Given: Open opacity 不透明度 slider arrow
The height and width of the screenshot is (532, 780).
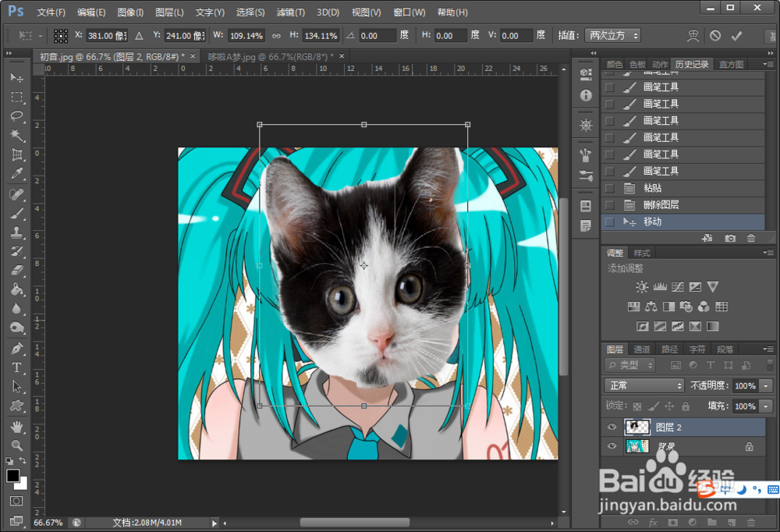Looking at the screenshot, I should pyautogui.click(x=766, y=385).
